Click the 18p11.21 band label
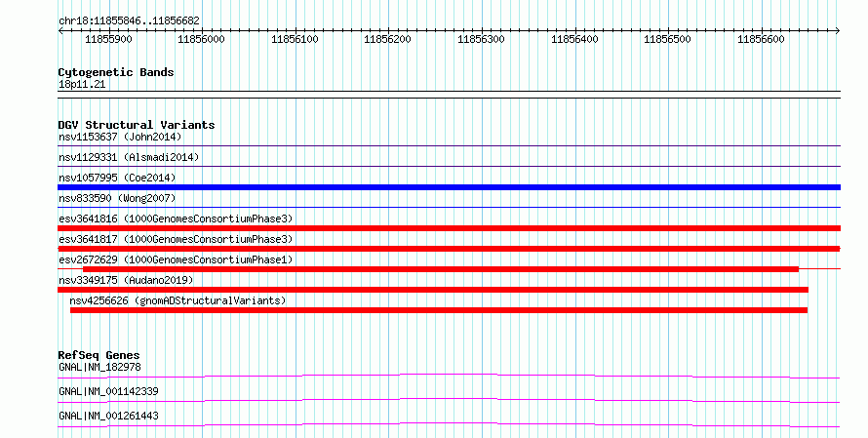868x438 pixels. [82, 85]
